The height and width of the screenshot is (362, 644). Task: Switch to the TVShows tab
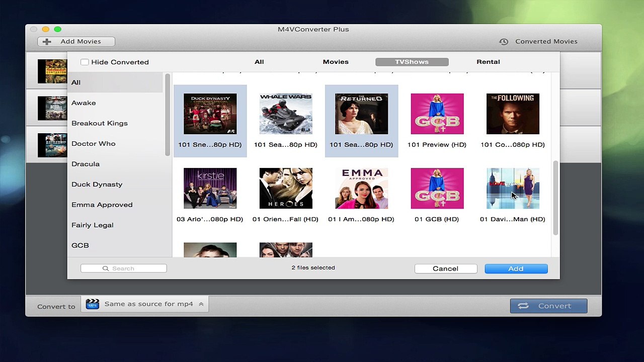pos(412,62)
